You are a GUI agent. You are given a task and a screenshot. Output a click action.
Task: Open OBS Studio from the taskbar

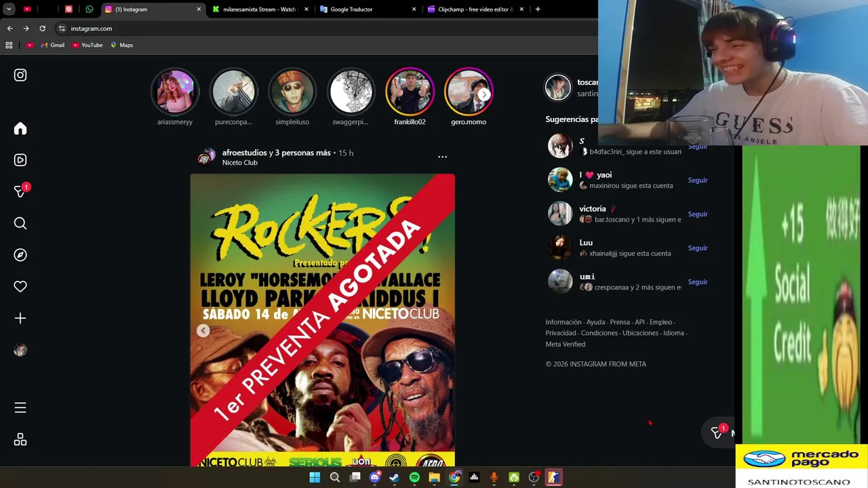[x=534, y=477]
